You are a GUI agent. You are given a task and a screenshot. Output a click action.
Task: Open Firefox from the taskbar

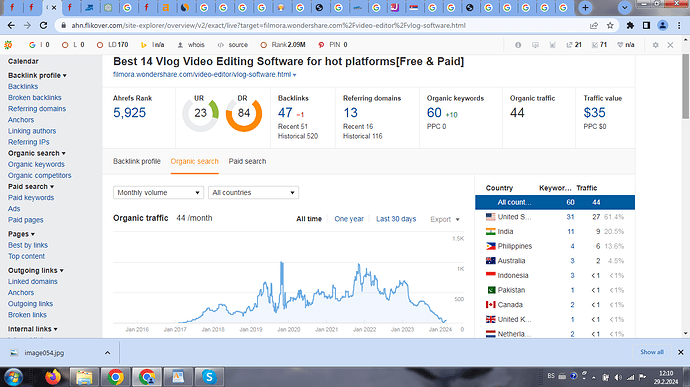[53, 377]
